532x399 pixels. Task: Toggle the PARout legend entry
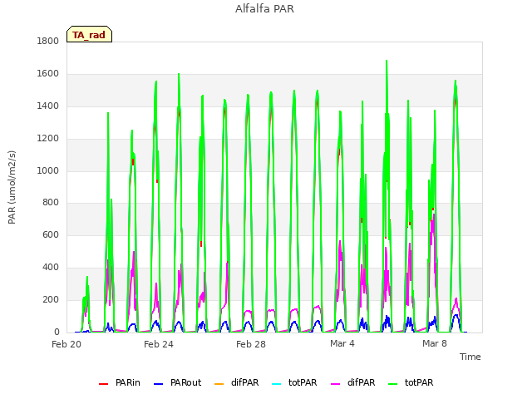tap(177, 382)
